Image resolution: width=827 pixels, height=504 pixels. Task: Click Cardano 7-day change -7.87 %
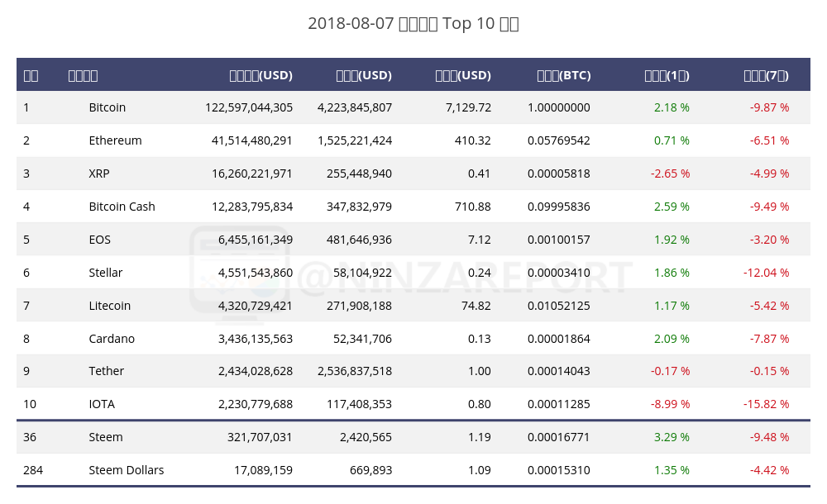click(769, 339)
